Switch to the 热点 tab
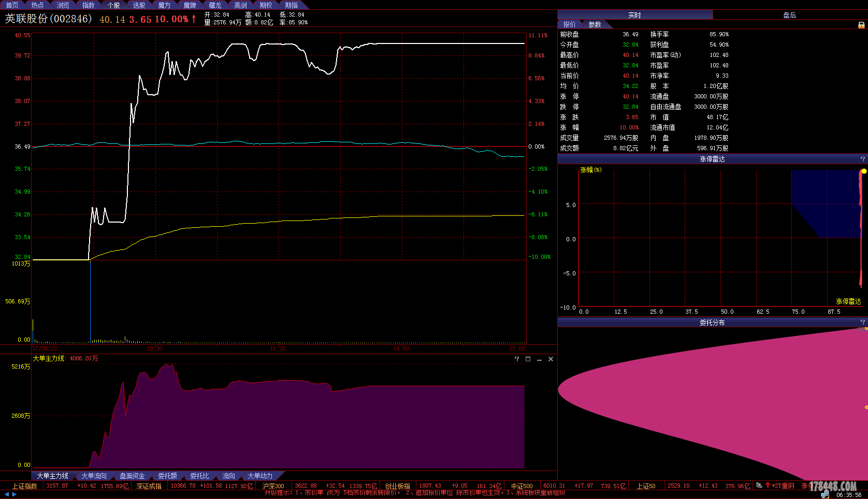The image size is (868, 499). coord(37,5)
